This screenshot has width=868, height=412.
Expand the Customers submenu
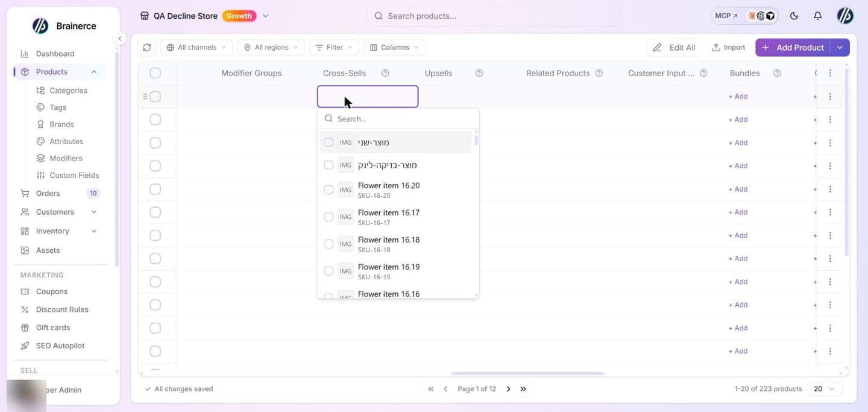tap(94, 212)
